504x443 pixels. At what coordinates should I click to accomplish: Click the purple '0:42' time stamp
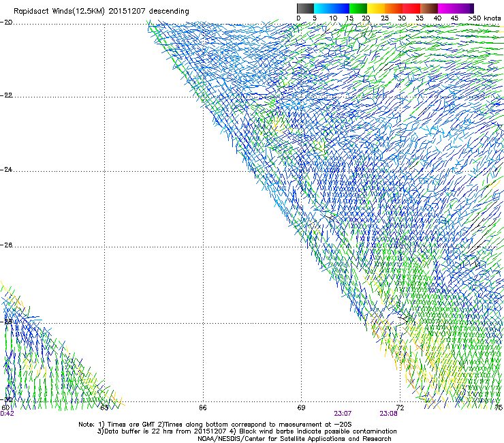point(7,414)
